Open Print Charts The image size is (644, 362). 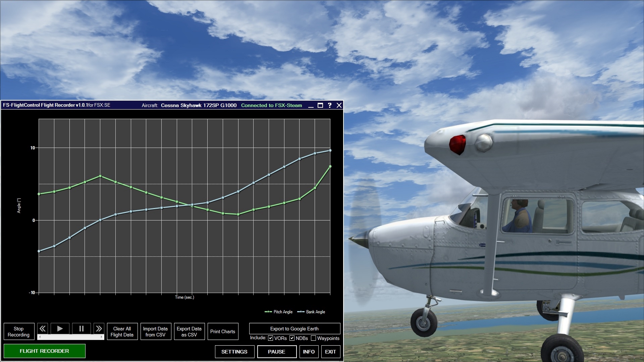pyautogui.click(x=223, y=331)
